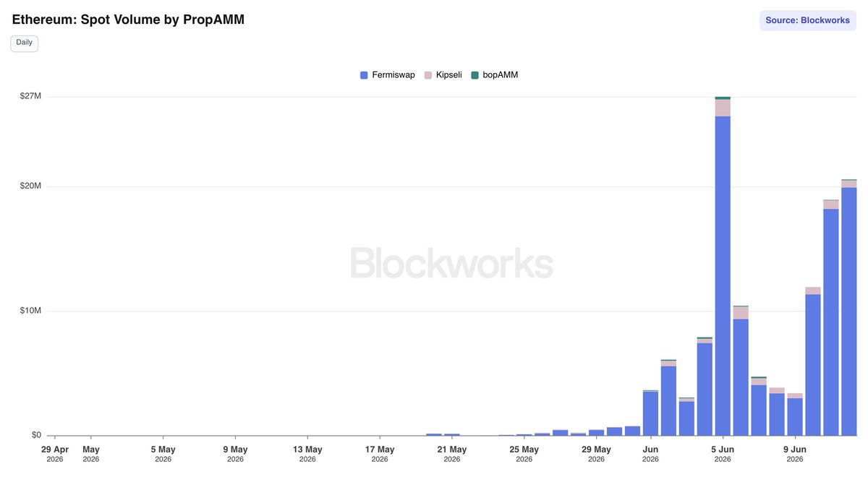
Task: Click the Daily interval button
Action: pos(24,43)
